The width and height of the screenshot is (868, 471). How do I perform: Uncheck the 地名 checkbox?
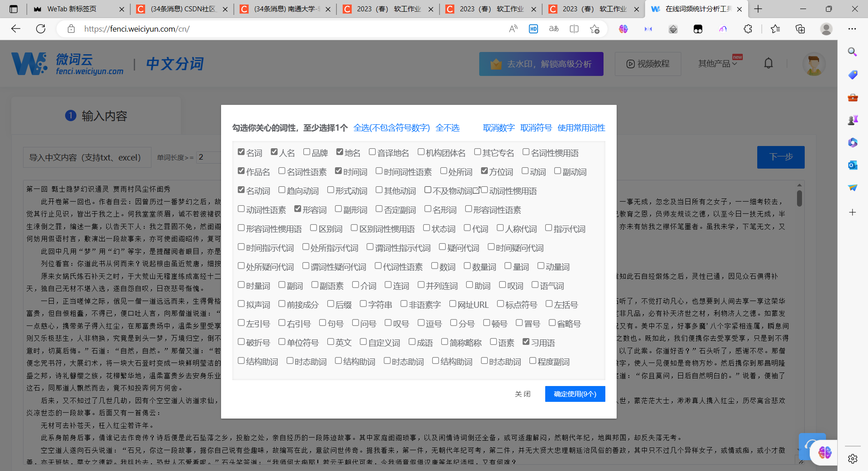[x=340, y=152]
